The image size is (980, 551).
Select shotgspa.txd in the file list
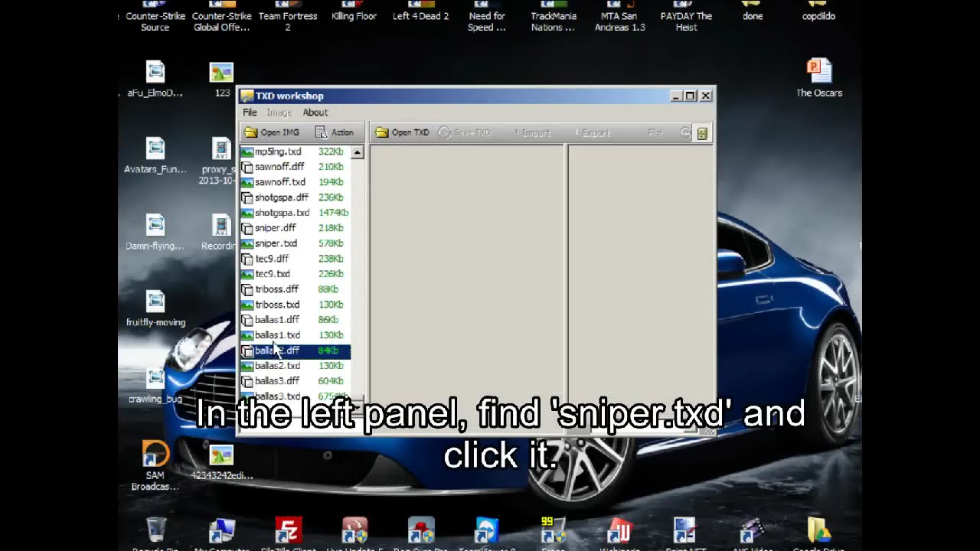pos(296,213)
